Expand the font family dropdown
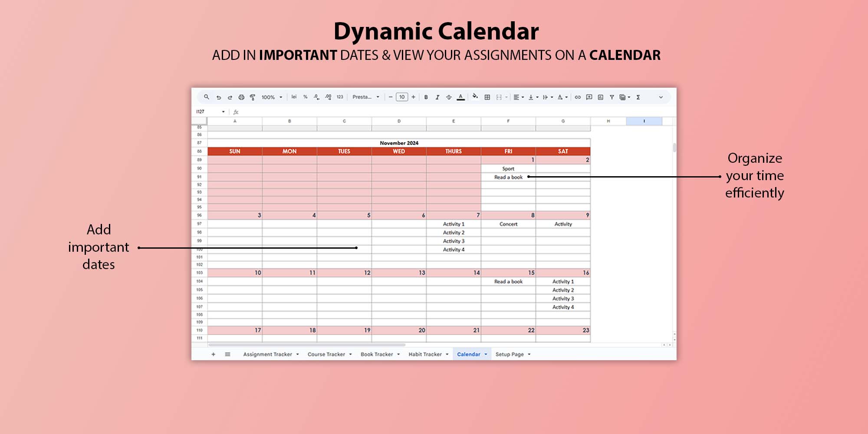Viewport: 868px width, 434px height. point(366,97)
